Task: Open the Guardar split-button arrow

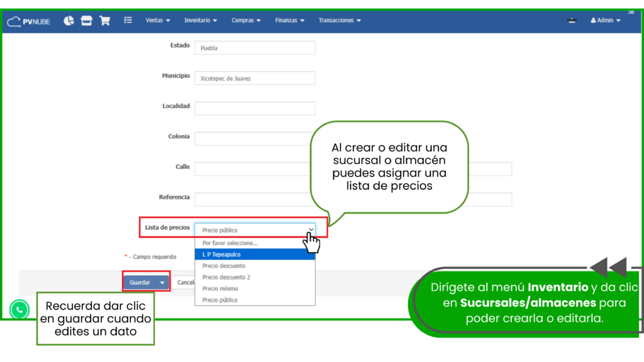Action: (x=163, y=283)
